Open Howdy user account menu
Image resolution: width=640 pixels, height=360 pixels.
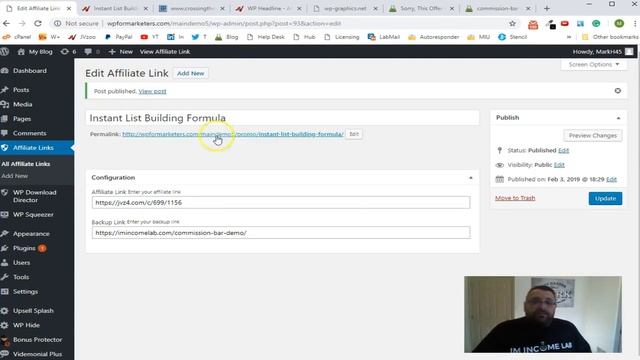[603, 51]
